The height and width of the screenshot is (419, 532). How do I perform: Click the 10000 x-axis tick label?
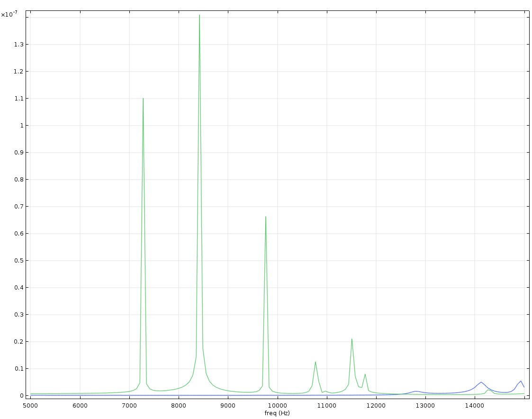[x=278, y=405]
